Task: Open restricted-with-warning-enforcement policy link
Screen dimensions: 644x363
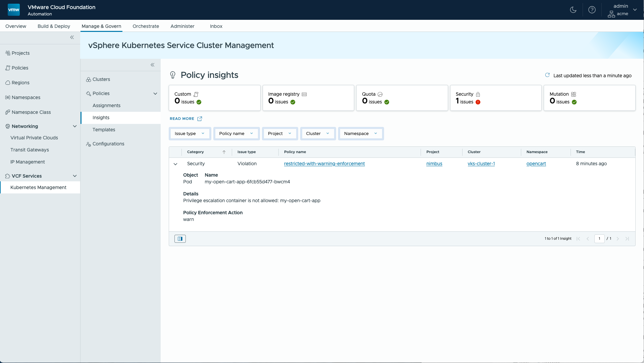Action: (x=324, y=164)
